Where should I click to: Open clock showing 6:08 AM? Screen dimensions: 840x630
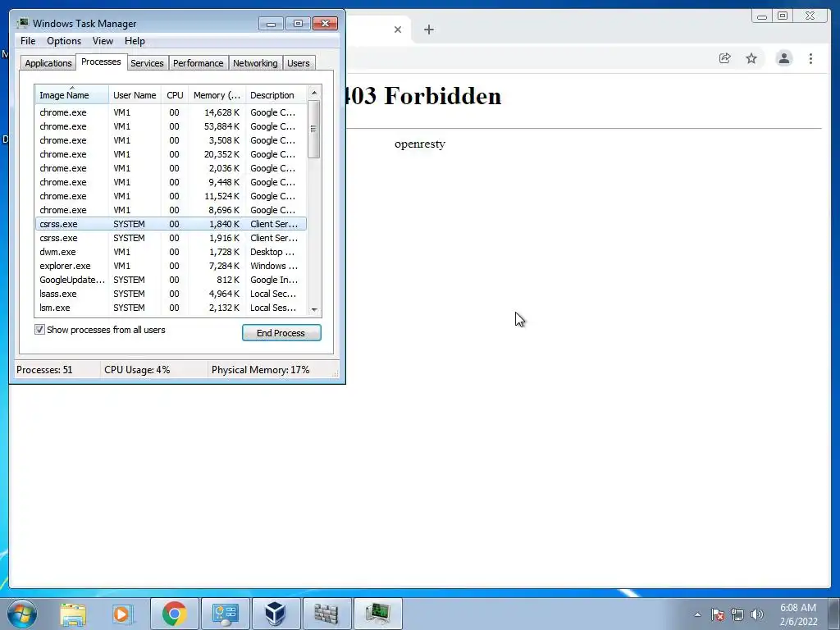798,614
